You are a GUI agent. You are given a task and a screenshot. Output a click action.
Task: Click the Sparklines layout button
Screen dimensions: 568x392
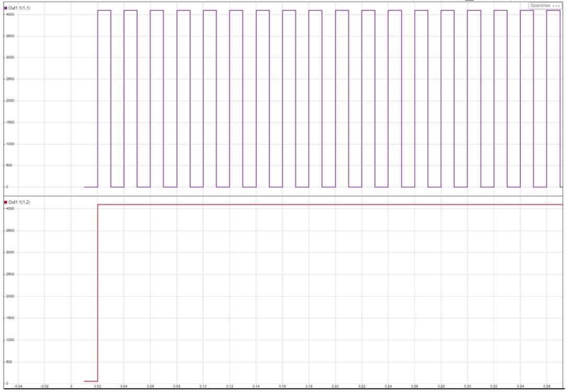539,5
